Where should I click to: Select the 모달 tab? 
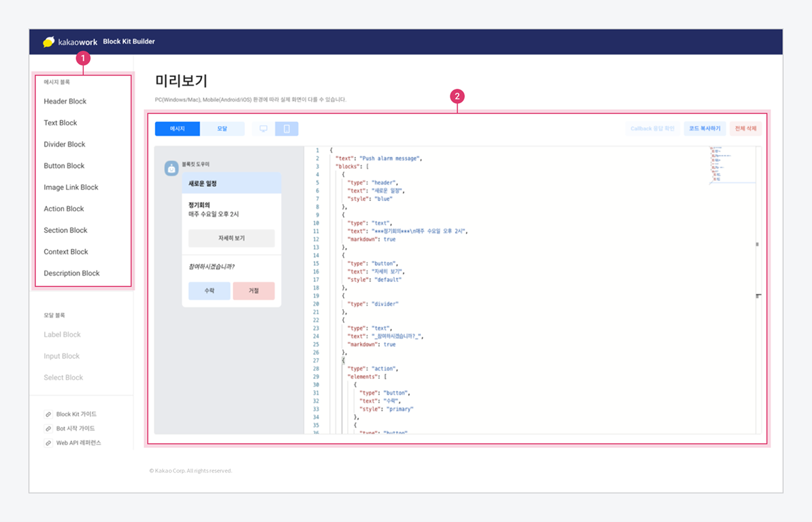[222, 129]
